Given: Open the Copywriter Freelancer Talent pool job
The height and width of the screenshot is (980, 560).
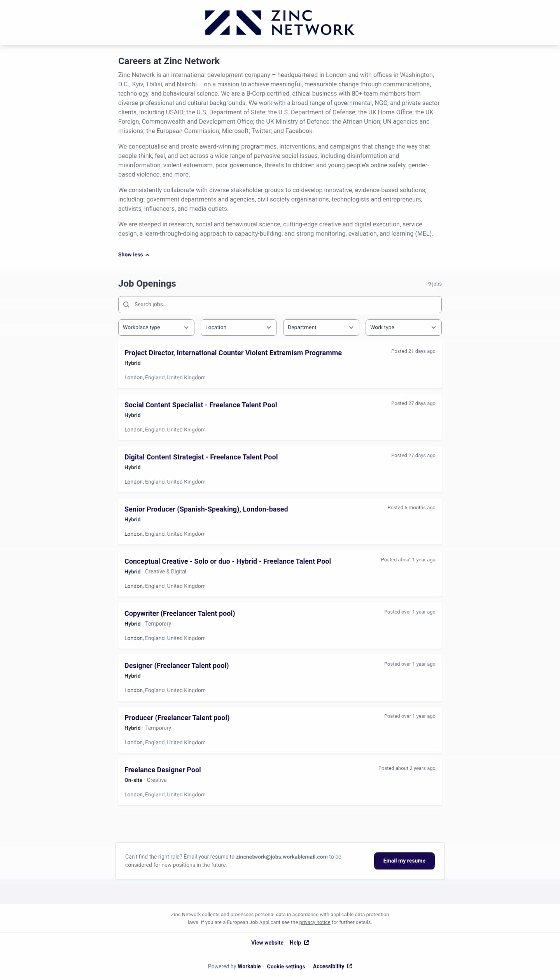Looking at the screenshot, I should coord(180,614).
